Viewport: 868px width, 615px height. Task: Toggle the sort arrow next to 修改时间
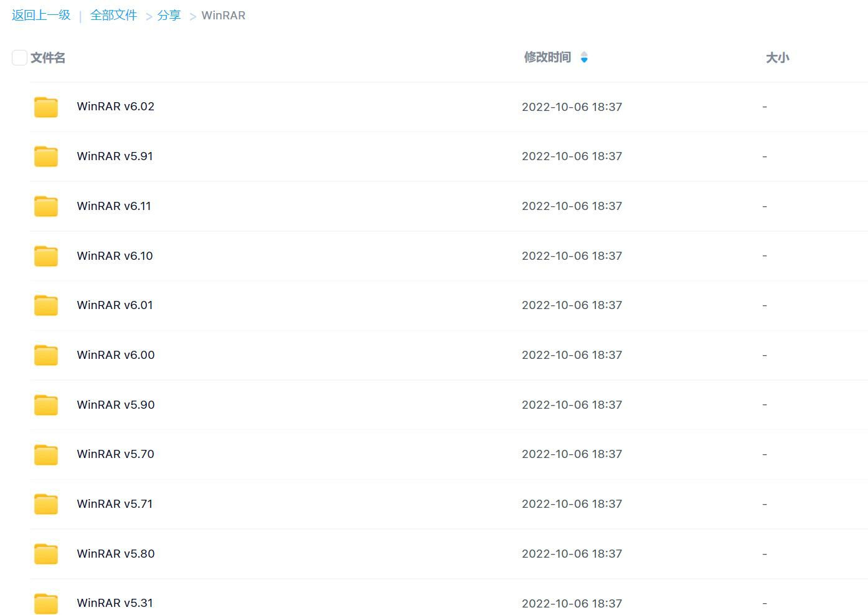click(x=584, y=57)
